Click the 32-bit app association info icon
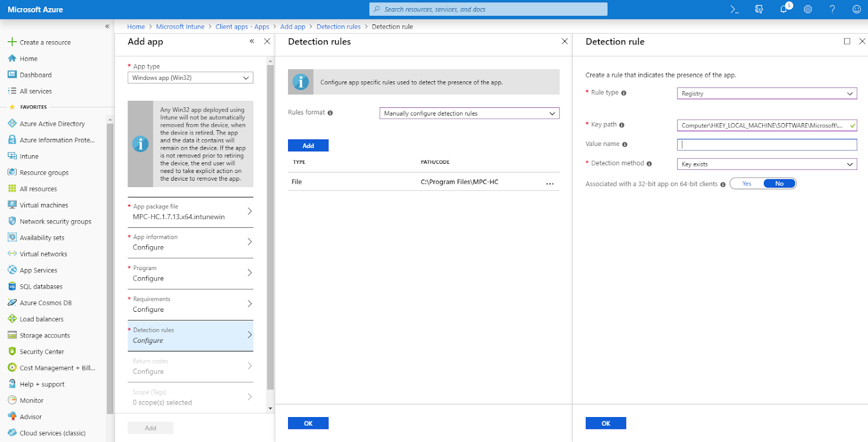 coord(723,184)
